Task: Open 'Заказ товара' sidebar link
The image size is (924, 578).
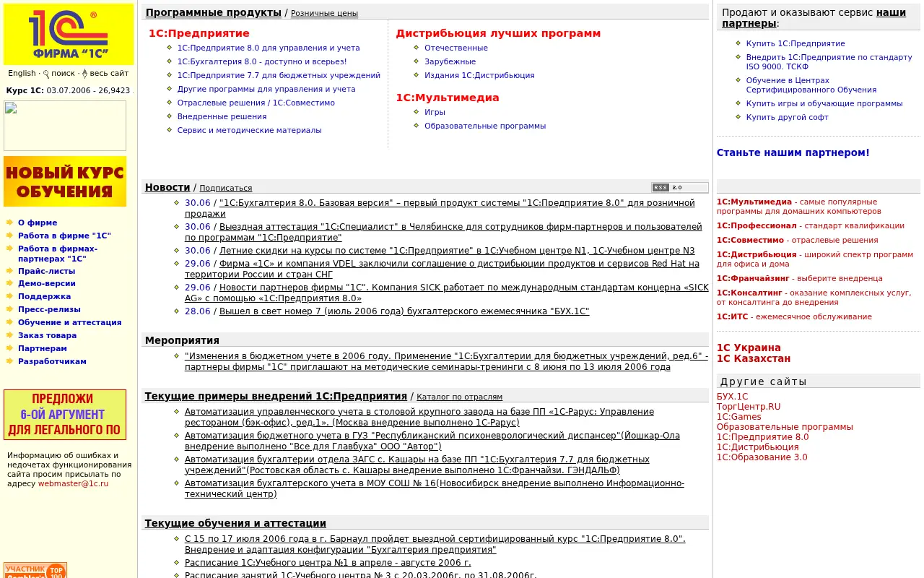Action: (x=47, y=335)
